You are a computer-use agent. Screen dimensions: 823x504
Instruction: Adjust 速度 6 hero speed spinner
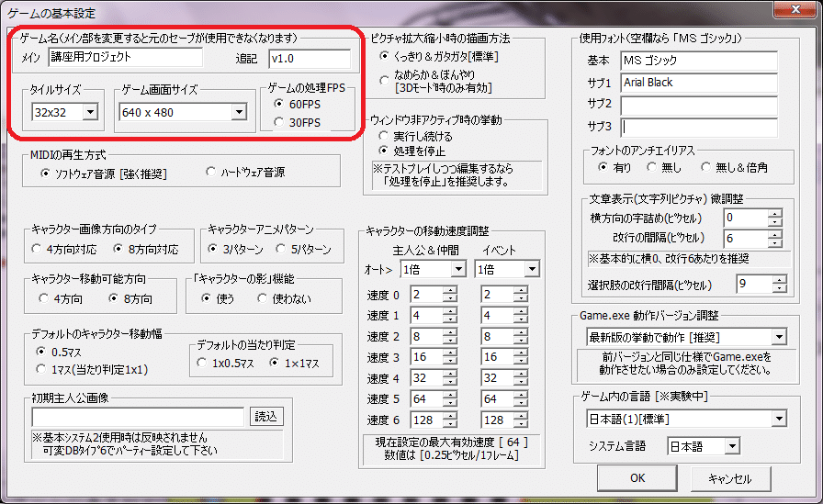pyautogui.click(x=450, y=420)
